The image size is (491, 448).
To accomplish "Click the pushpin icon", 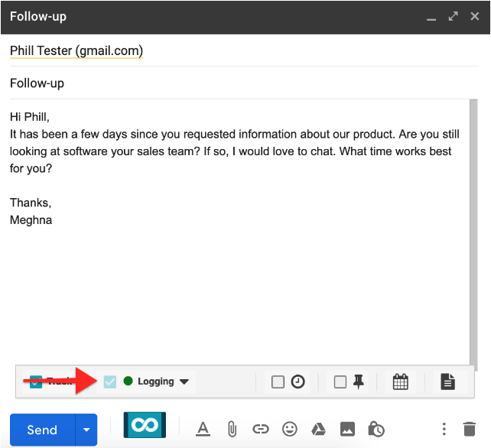I will click(x=359, y=381).
